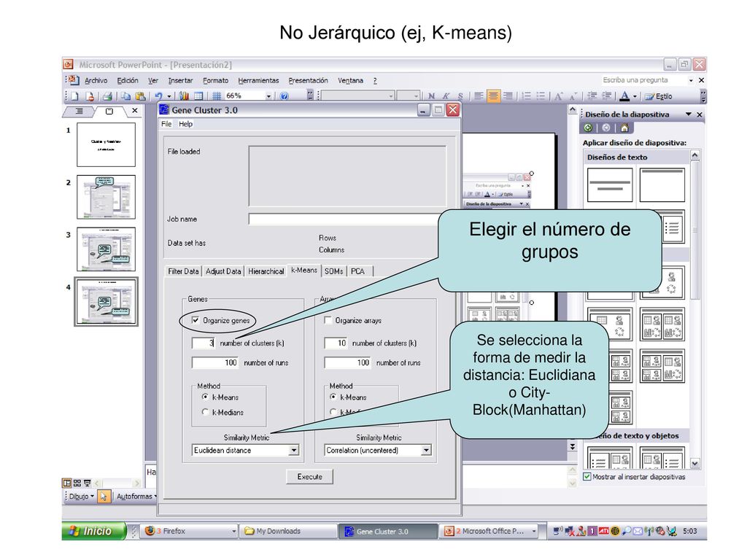Select slide 2 thumbnail in slide panel

[107, 197]
